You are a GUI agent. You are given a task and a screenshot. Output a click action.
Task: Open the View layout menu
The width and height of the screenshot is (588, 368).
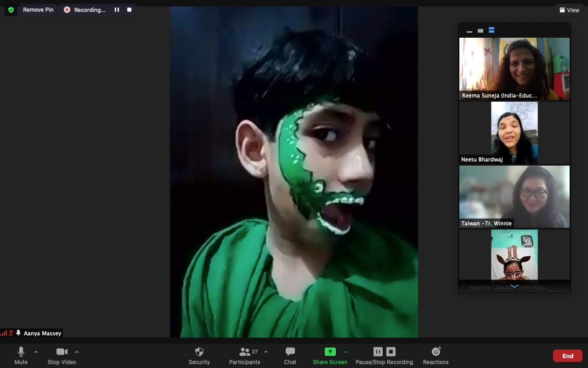click(569, 10)
